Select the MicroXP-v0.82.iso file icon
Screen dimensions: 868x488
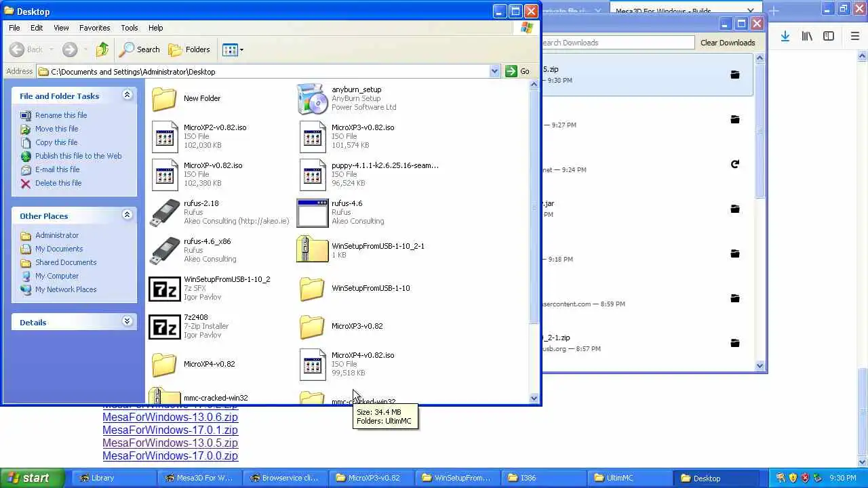point(165,175)
